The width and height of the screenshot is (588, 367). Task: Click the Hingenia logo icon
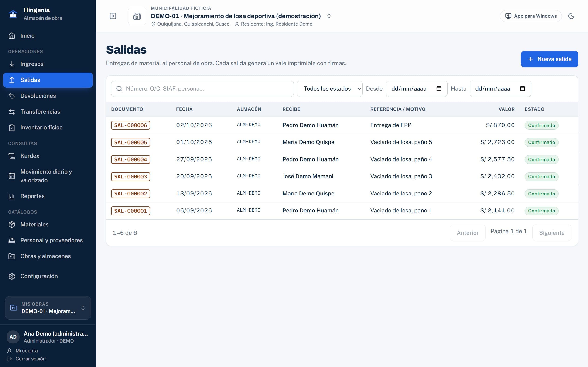13,14
